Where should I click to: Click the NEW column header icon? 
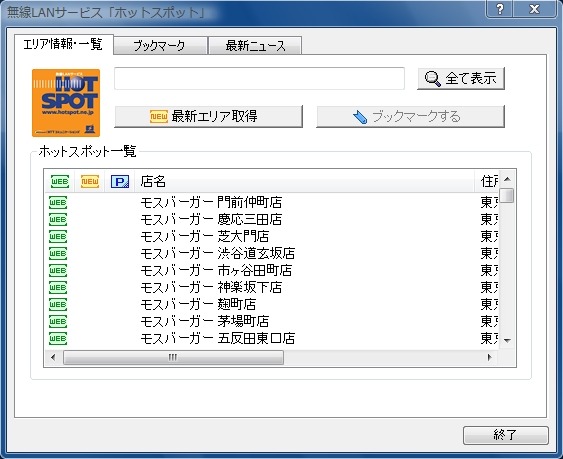coord(90,182)
